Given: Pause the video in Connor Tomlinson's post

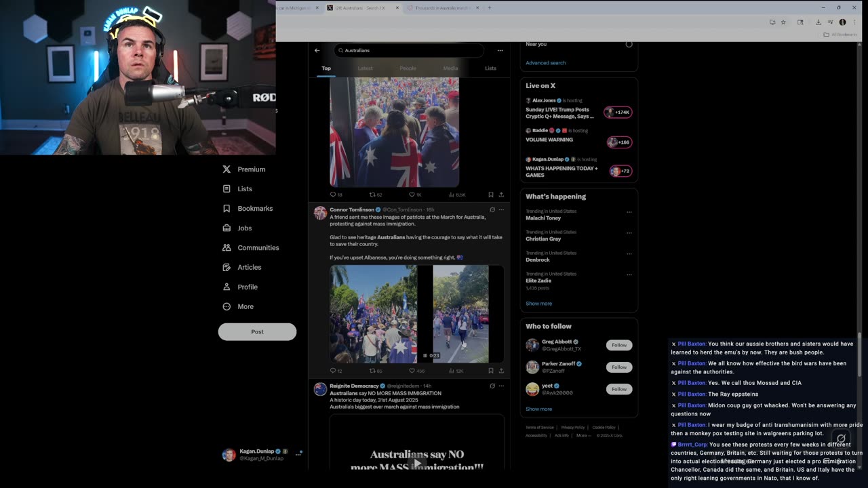Looking at the screenshot, I should point(425,355).
